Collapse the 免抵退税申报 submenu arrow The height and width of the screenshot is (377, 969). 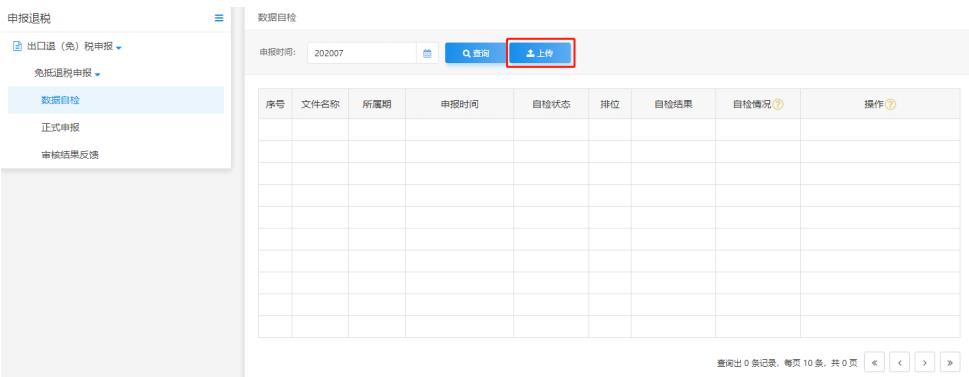[98, 75]
